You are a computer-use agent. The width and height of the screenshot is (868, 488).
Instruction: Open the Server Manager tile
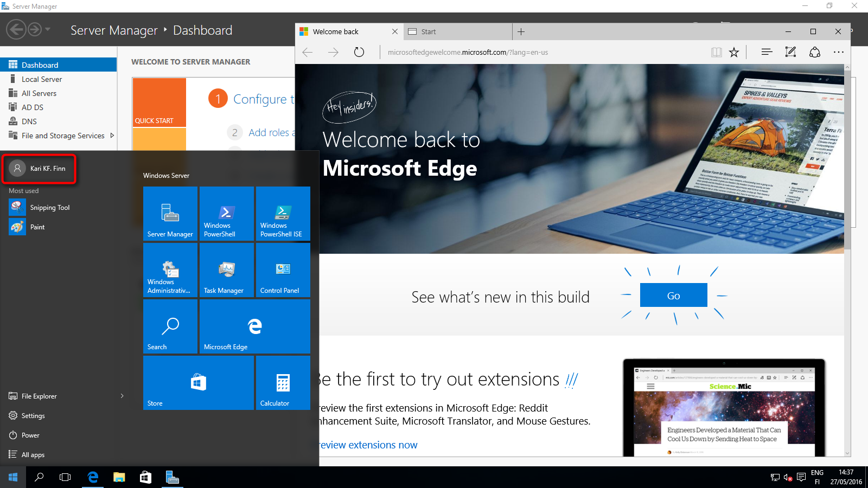(x=170, y=214)
